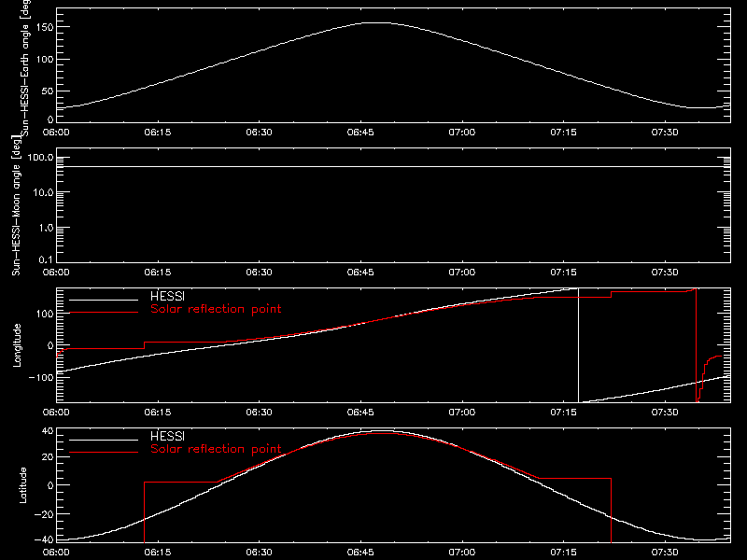Select 06:30 label under Latitude plot

[260, 552]
